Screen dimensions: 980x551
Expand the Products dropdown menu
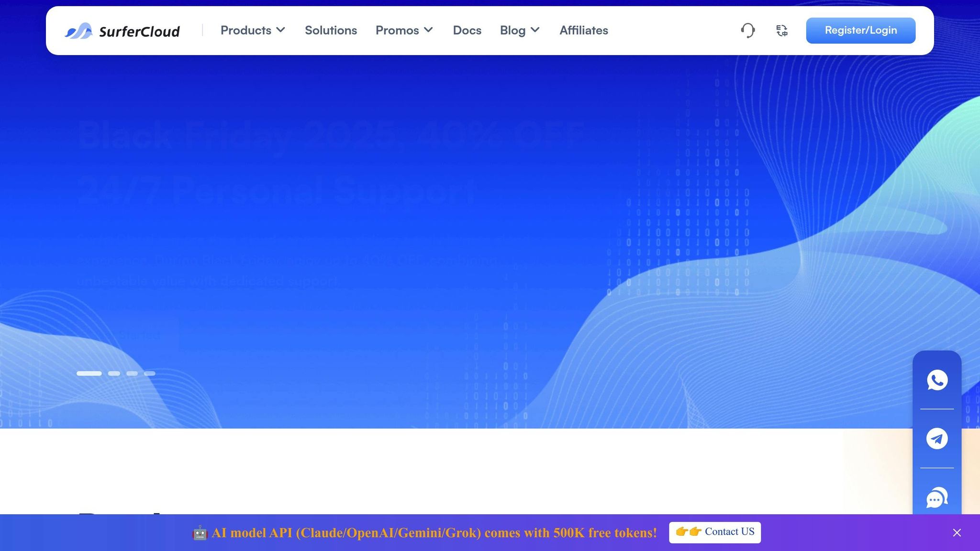(253, 31)
